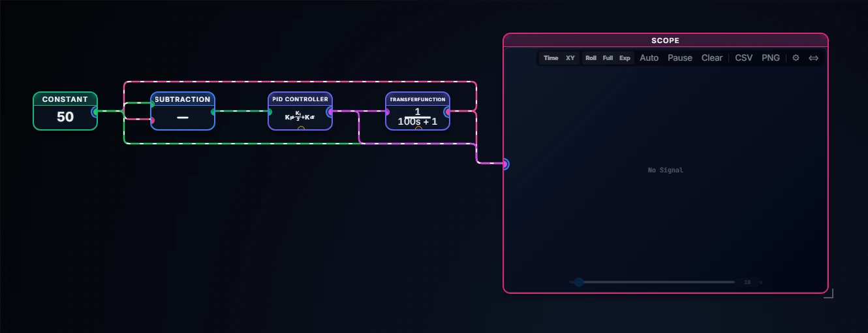Click the scope corner resize handle
The height and width of the screenshot is (333, 868).
point(828,294)
